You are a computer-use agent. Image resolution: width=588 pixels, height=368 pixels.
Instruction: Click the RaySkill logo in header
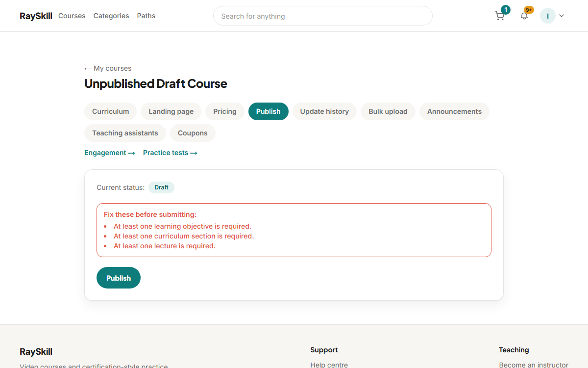coord(36,16)
